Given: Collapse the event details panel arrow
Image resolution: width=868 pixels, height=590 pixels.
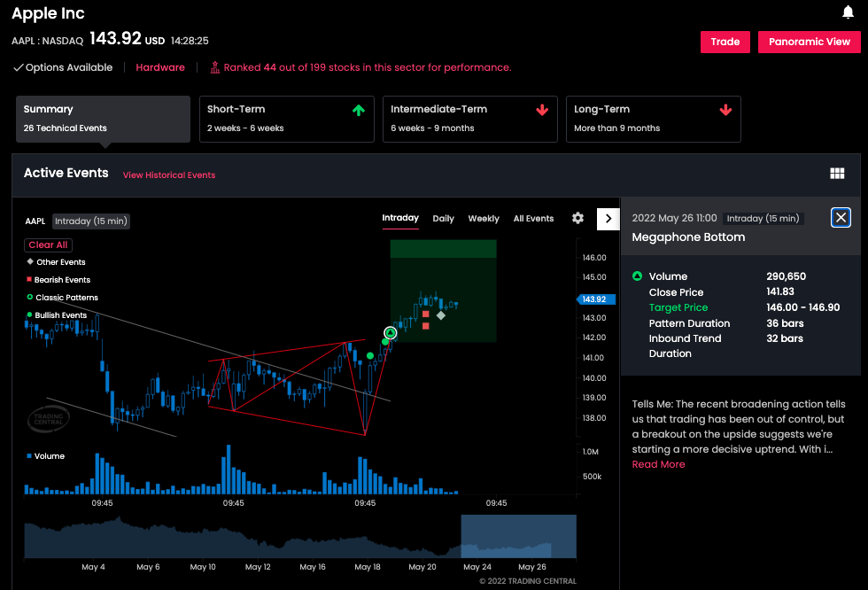Looking at the screenshot, I should click(608, 219).
